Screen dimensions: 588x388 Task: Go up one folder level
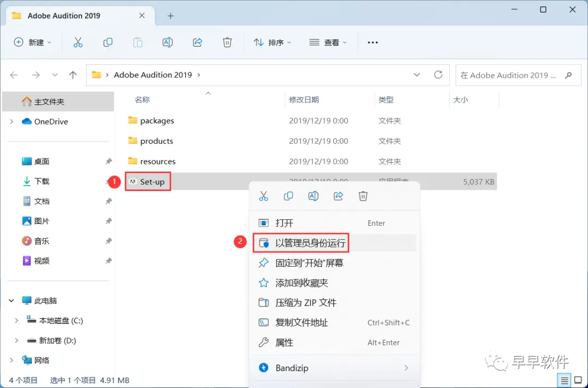click(73, 75)
